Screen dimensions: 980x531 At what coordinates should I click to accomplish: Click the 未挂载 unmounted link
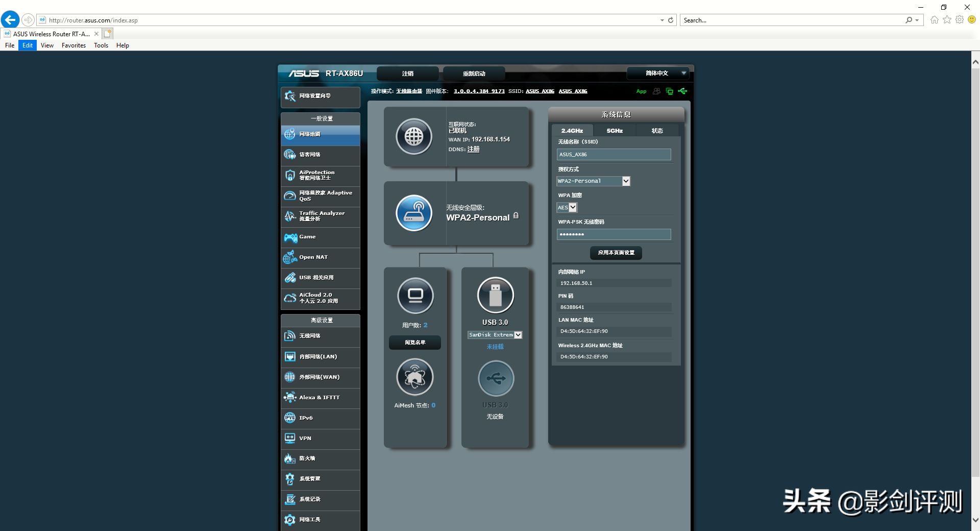[495, 347]
